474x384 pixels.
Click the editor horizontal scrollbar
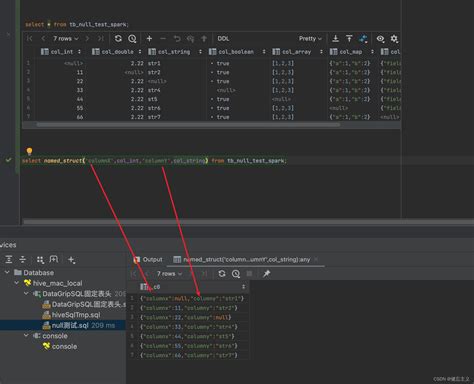248,222
